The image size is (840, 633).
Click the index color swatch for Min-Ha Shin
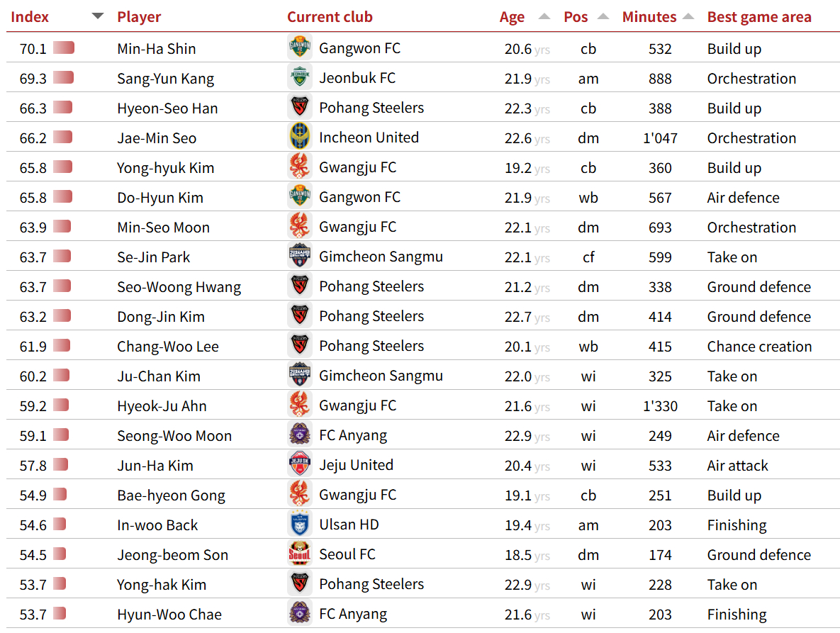(x=64, y=48)
